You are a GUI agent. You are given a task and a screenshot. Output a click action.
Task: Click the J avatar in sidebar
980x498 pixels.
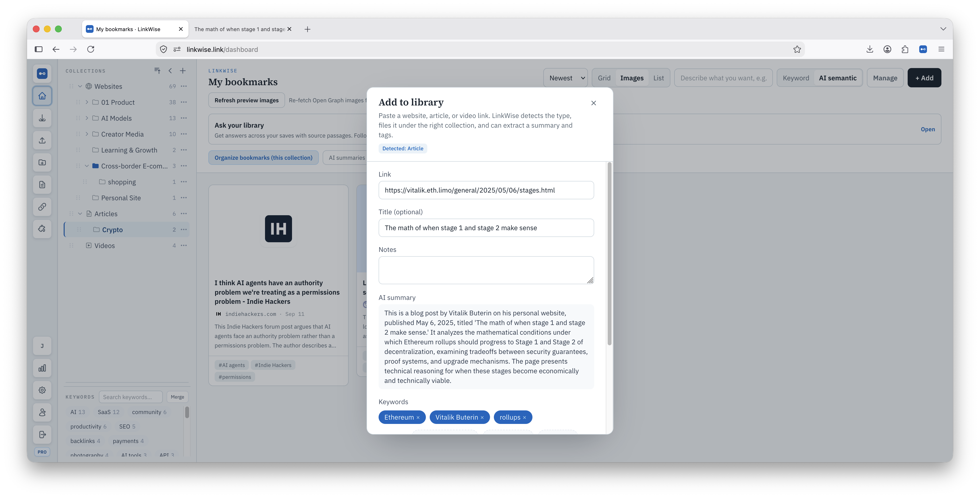[x=42, y=346]
